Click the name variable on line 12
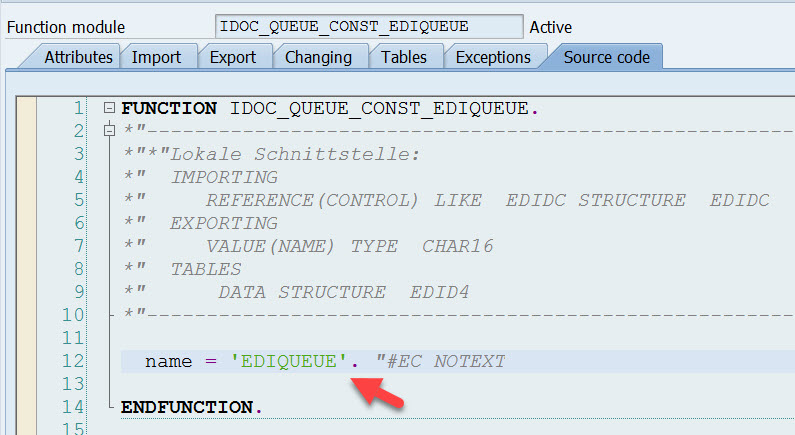Viewport: 795px width, 435px height. pyautogui.click(x=168, y=361)
